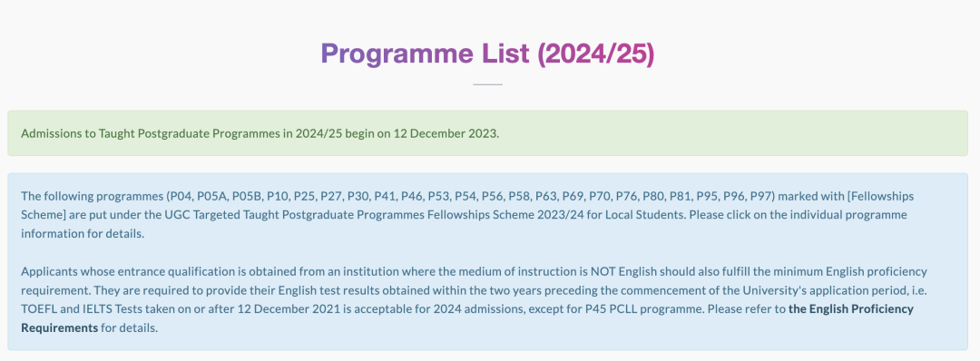Click programme code P97

pyautogui.click(x=761, y=197)
